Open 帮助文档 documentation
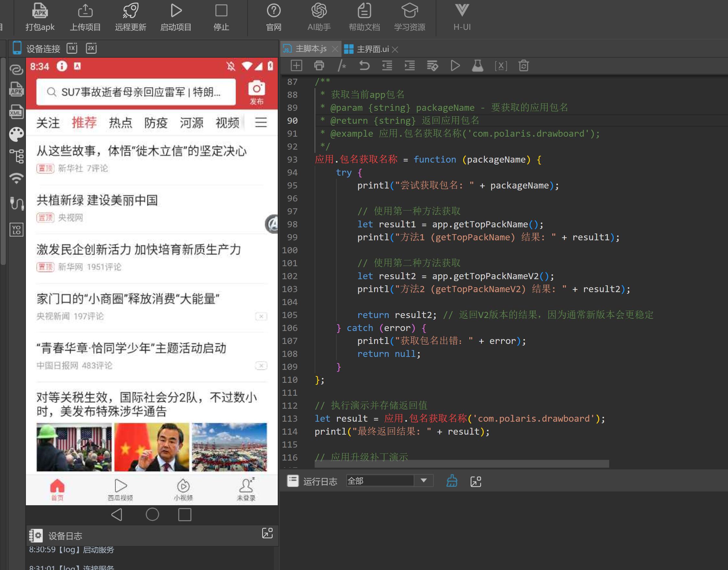Screen dimensions: 728x570 pos(364,17)
